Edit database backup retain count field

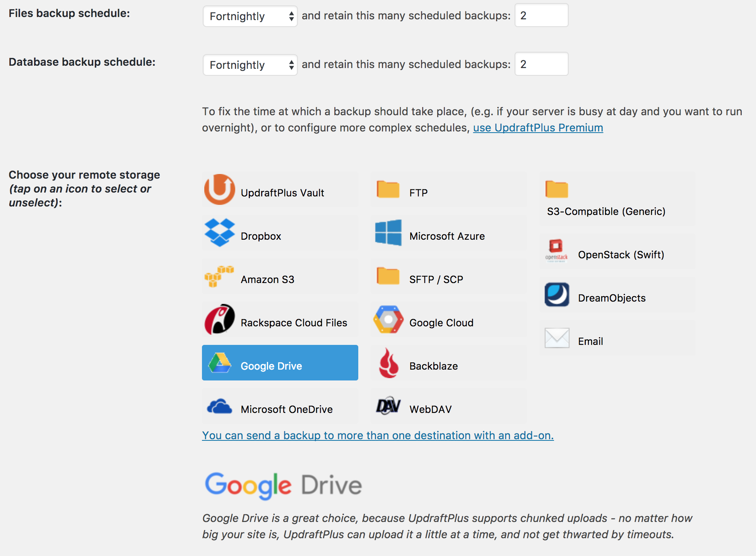click(x=541, y=64)
